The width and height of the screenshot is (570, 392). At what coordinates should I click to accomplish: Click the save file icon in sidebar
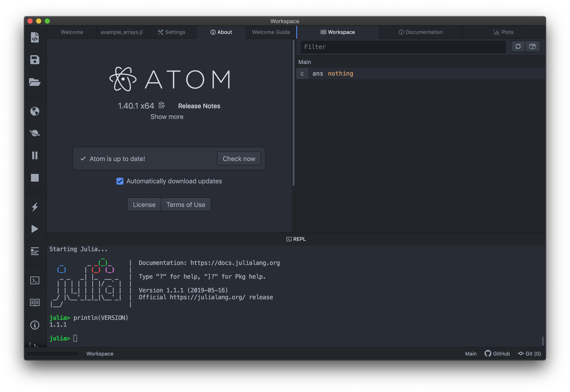point(35,60)
